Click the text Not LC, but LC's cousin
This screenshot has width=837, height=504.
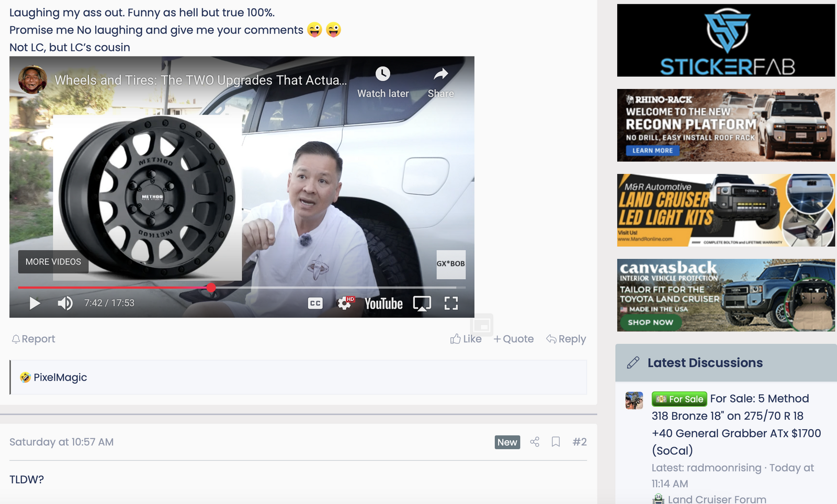point(70,48)
